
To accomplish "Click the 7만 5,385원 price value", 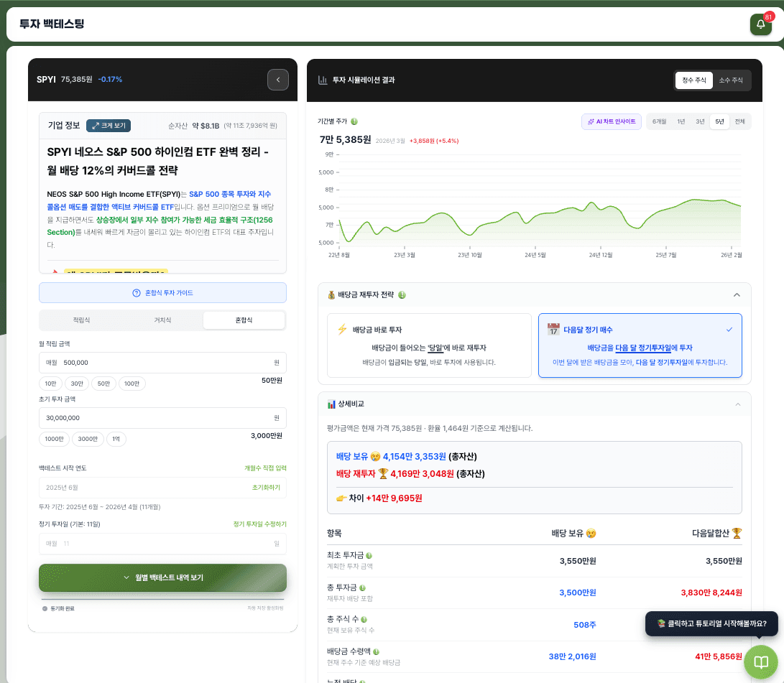I will pos(345,140).
